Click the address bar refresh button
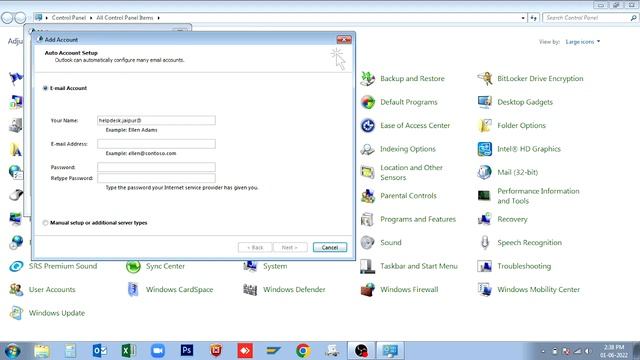 point(533,18)
